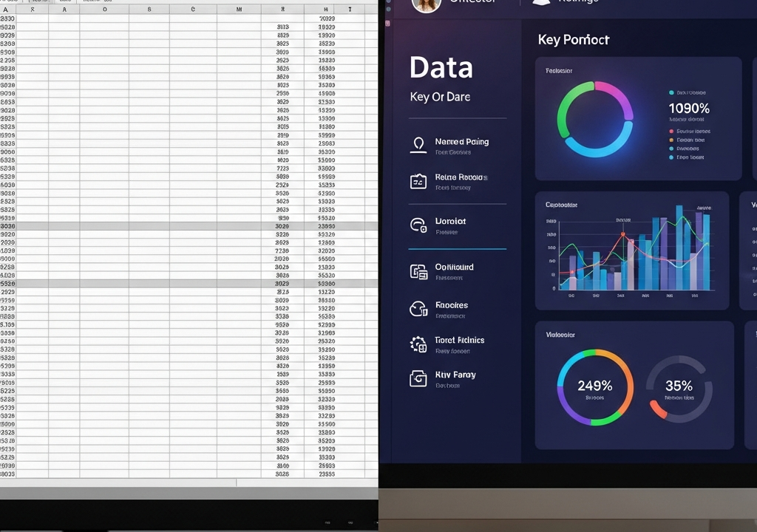Open the Toret Ftclnics text link

[x=459, y=340]
